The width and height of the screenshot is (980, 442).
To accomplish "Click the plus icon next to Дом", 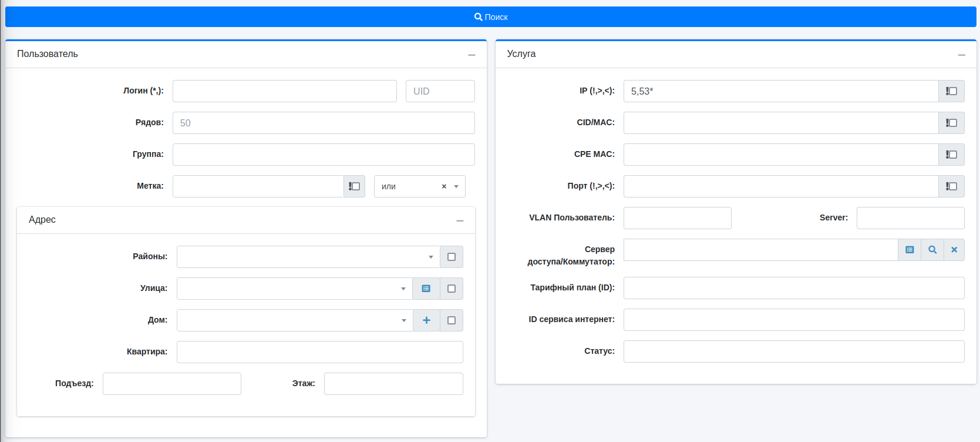I will pos(426,320).
